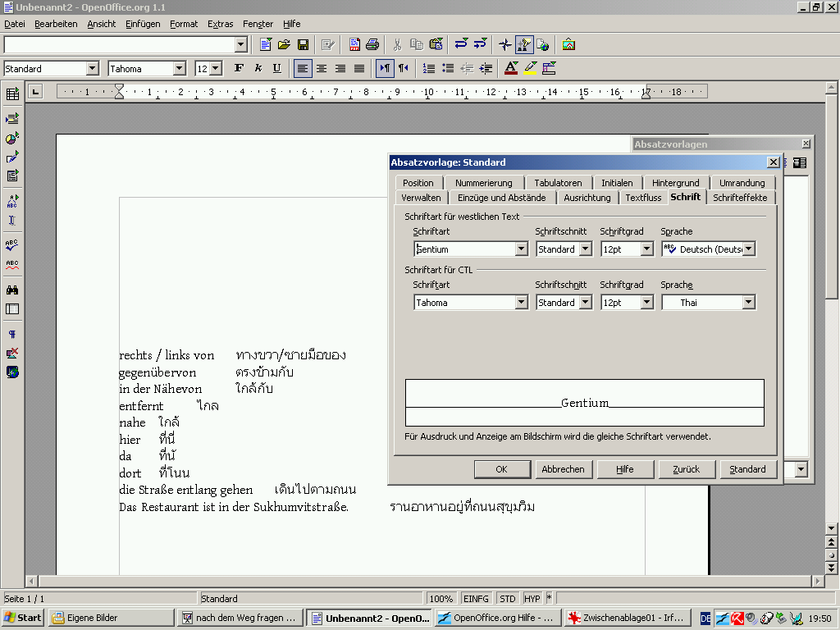Toggle bold formatting button
The height and width of the screenshot is (630, 840).
(239, 68)
